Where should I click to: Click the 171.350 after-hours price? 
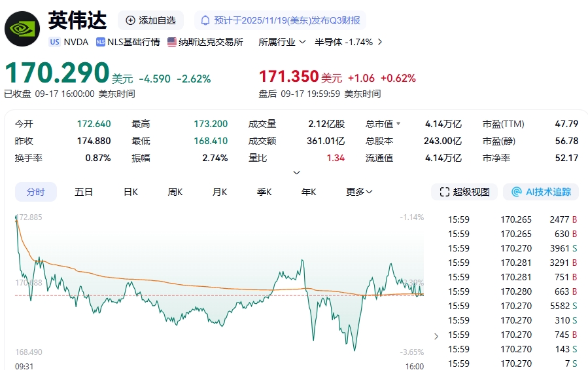[288, 77]
